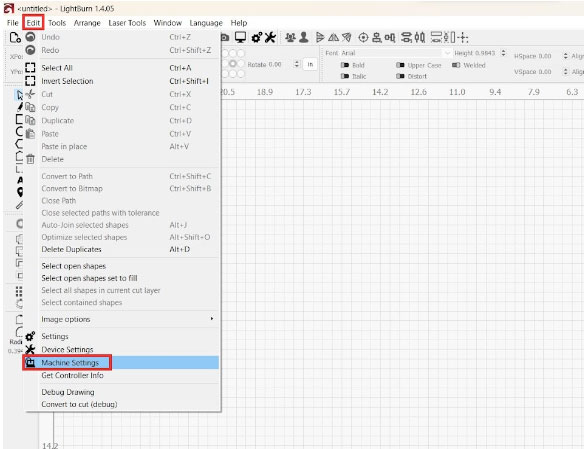Screen dimensions: 584x449
Task: Choose Machine Settings from Edit menu
Action: pyautogui.click(x=122, y=362)
